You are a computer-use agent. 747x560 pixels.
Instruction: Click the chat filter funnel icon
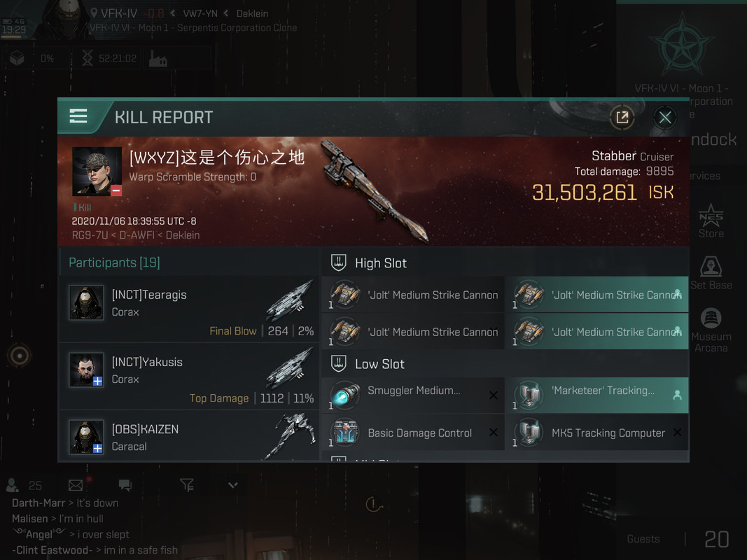187,485
